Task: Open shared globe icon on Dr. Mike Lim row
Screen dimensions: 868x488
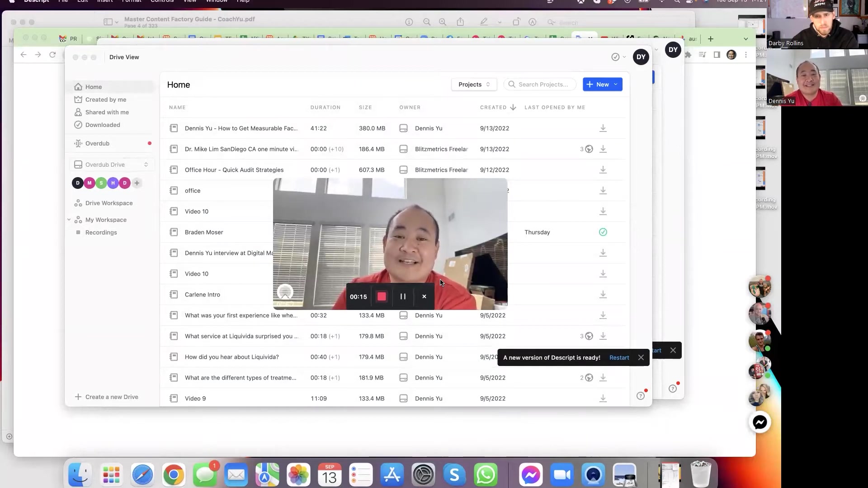Action: pos(589,149)
